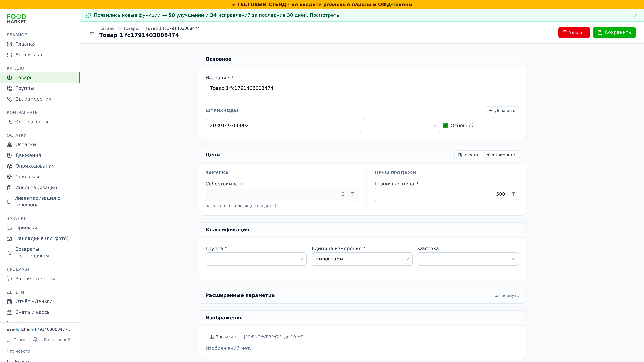Close the new features banner
Viewport: 644px width, 362px height.
pos(636,15)
